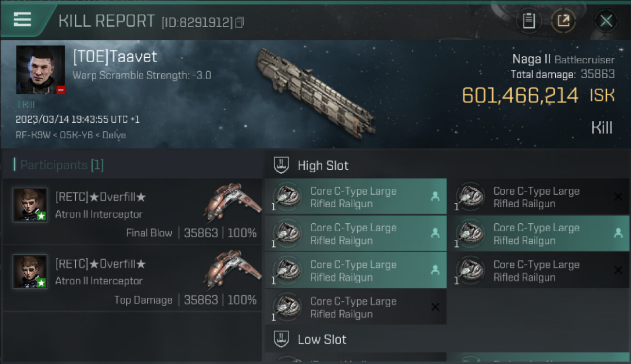
Task: Click the share kill report icon
Action: tap(564, 21)
